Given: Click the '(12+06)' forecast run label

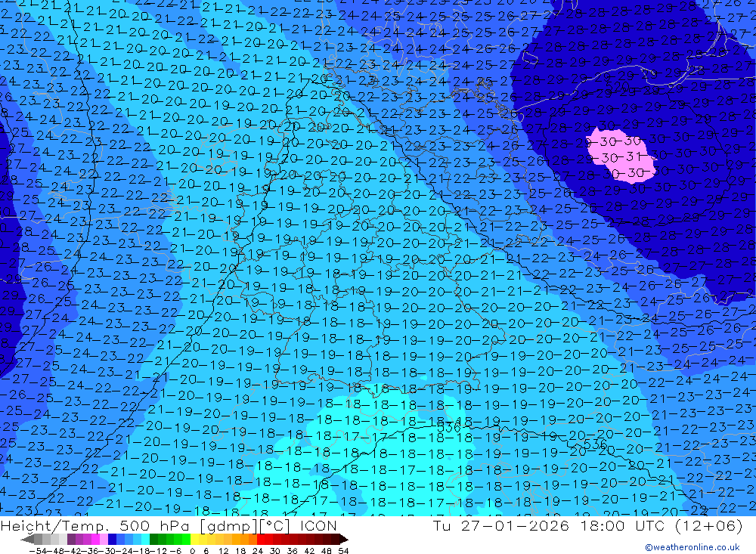Looking at the screenshot, I should click(x=709, y=525).
